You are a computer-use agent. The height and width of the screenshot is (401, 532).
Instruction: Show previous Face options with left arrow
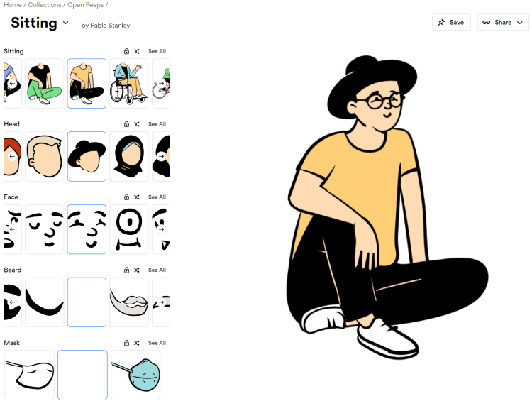tap(12, 229)
